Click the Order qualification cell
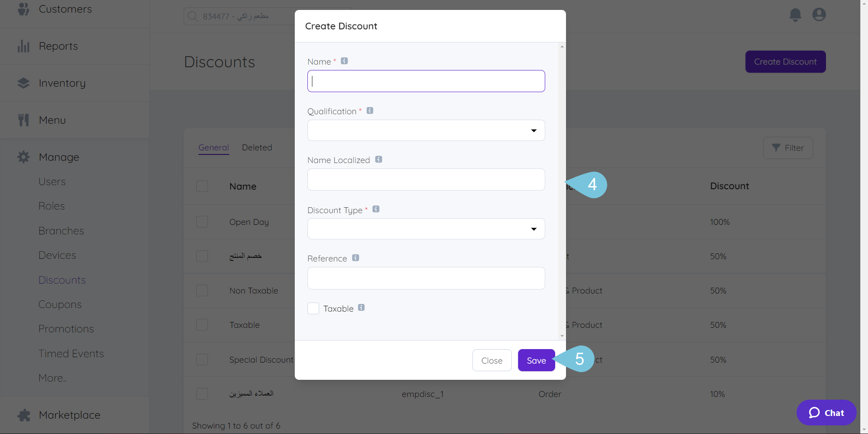This screenshot has height=434, width=868. pyautogui.click(x=550, y=394)
